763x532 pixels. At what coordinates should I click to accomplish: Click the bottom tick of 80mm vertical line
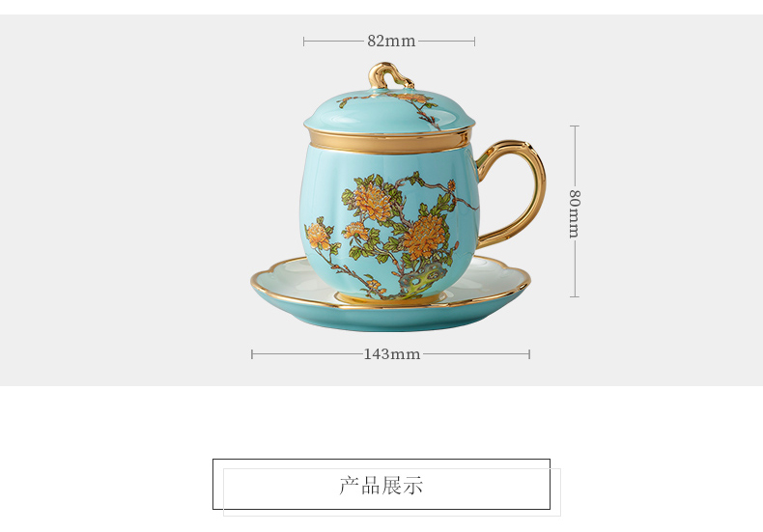tap(575, 296)
